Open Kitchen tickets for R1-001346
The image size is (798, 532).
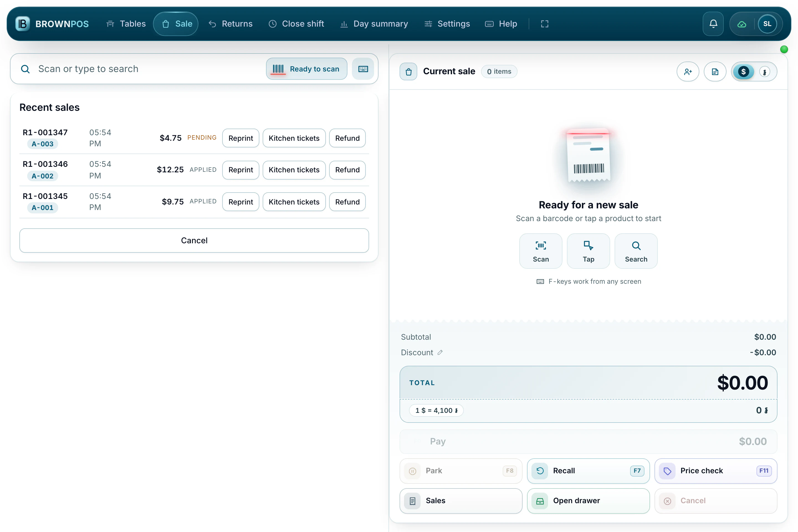coord(294,170)
